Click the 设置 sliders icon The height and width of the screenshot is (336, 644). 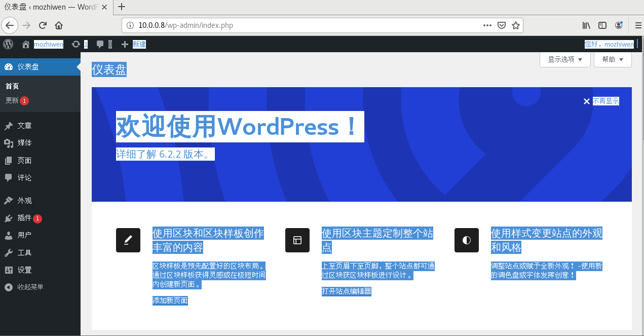(x=9, y=270)
